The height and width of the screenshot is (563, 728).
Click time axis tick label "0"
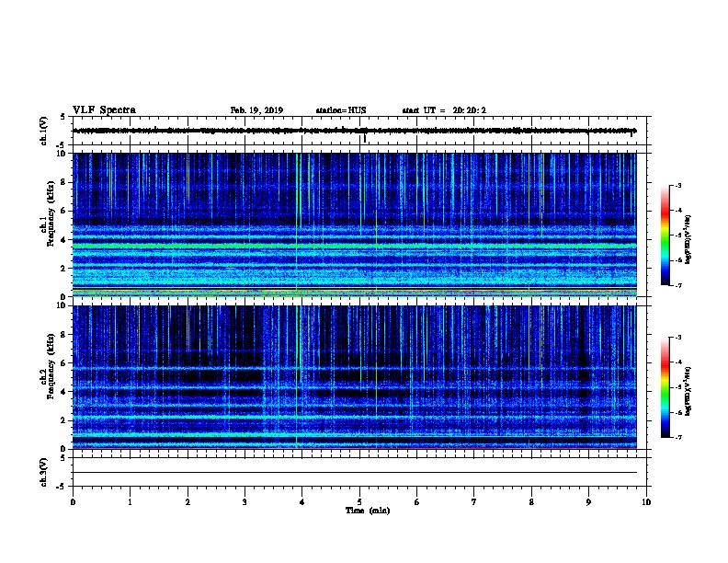pyautogui.click(x=73, y=502)
